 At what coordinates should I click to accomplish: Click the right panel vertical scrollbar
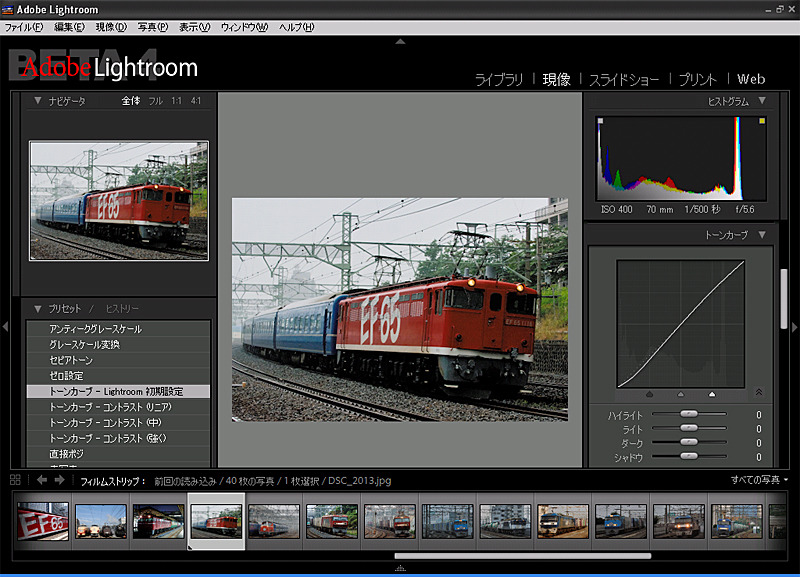[x=784, y=299]
